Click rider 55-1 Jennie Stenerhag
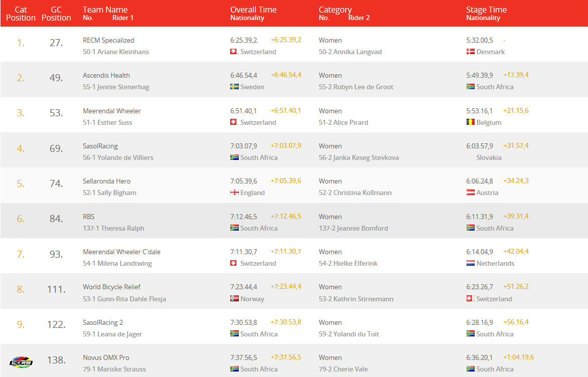Screen dimensions: 588x377 click(x=116, y=87)
